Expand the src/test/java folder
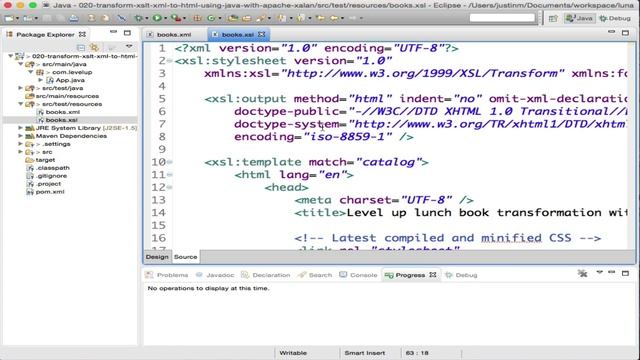This screenshot has width=640, height=360. (x=20, y=88)
